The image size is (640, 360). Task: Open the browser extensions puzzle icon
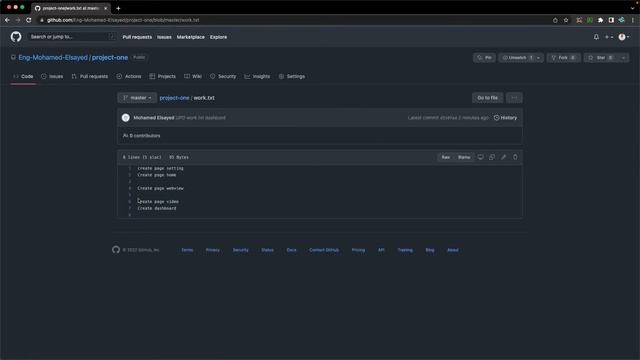pos(600,20)
